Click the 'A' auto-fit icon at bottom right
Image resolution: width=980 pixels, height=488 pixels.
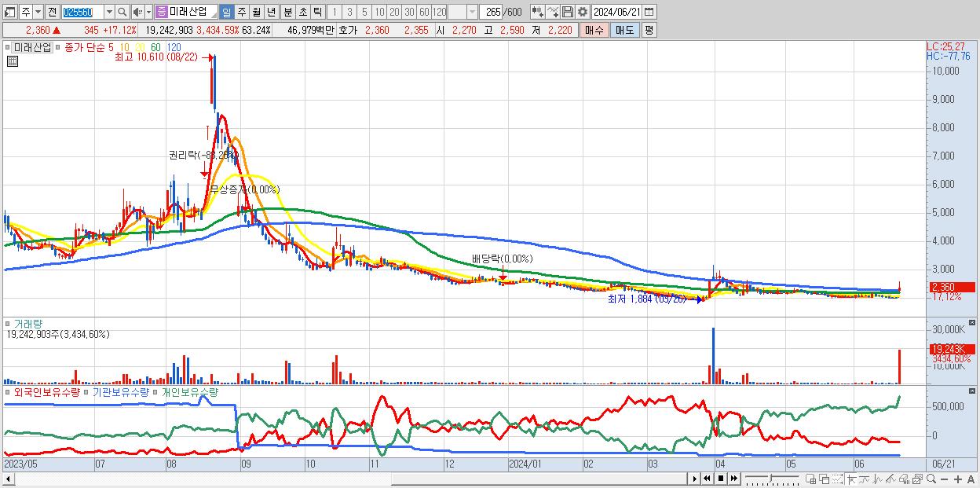(971, 479)
